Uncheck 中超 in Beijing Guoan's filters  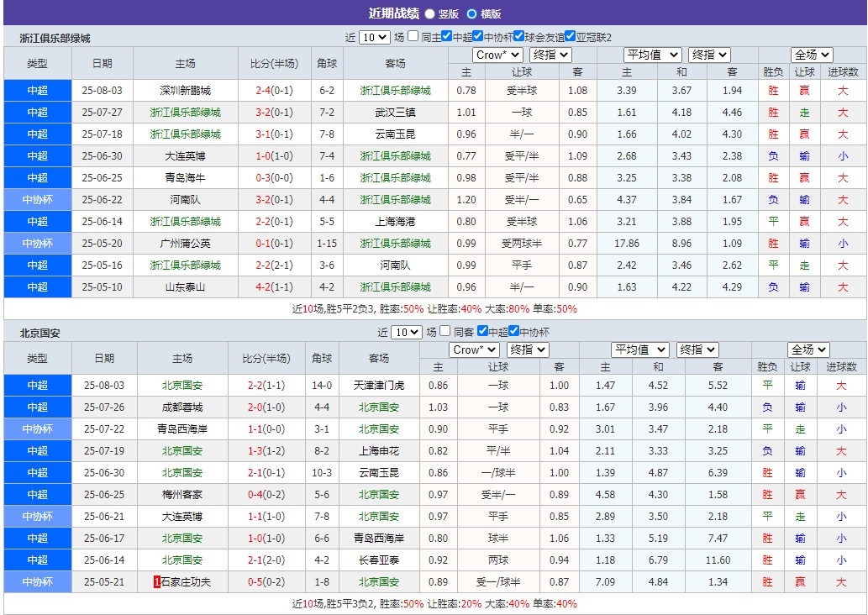point(482,332)
